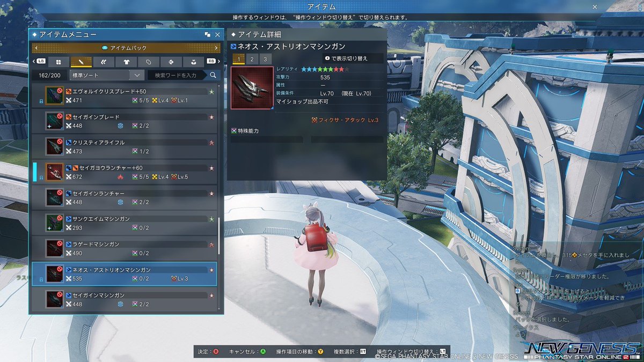Click class icon right of サンクエイムマシンガン
Viewport: 644px width, 362px height.
(212, 219)
